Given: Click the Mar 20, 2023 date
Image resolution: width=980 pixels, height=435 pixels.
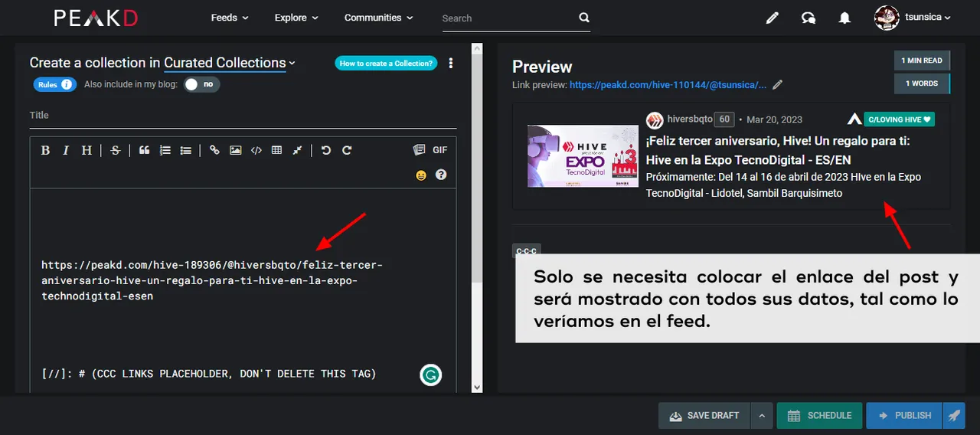Looking at the screenshot, I should (774, 119).
